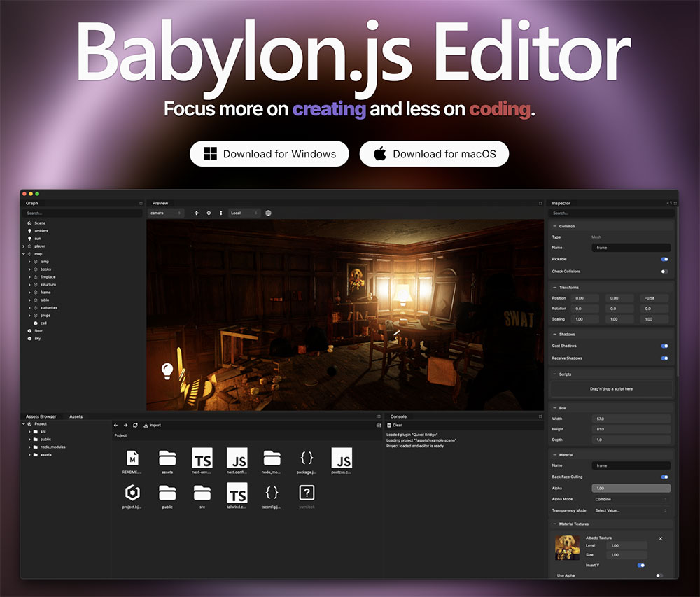The width and height of the screenshot is (700, 597).
Task: Click the ambient light bulb icon
Action: [29, 231]
